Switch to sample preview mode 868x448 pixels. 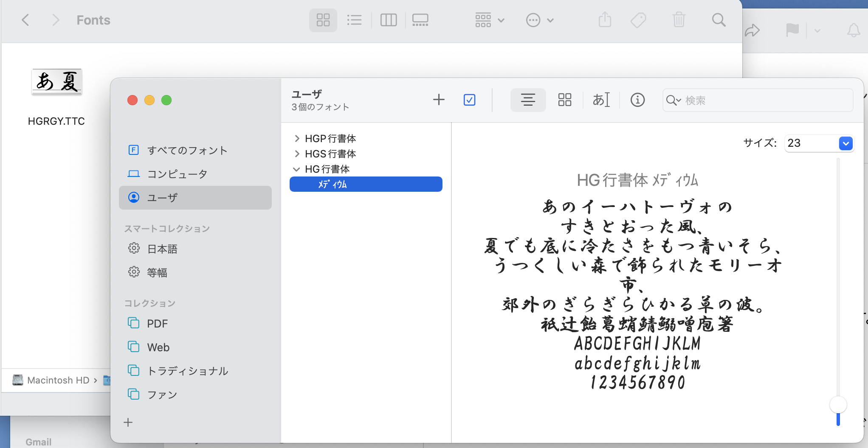tap(528, 100)
